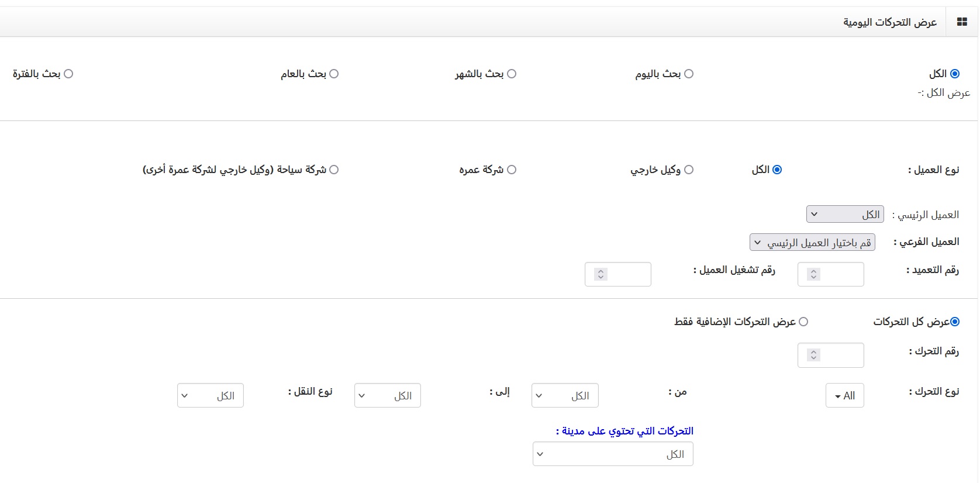
Task: Click the stepper arrows in رقم التعميد field
Action: pos(813,274)
